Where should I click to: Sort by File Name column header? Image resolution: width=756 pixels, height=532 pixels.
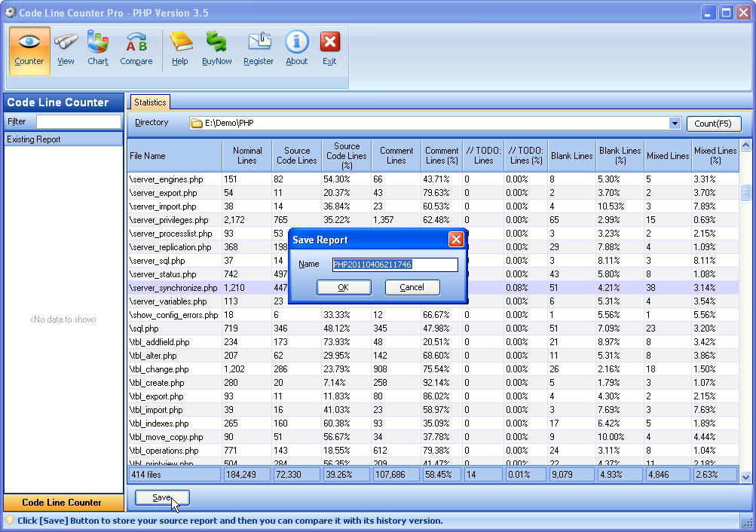coord(175,156)
